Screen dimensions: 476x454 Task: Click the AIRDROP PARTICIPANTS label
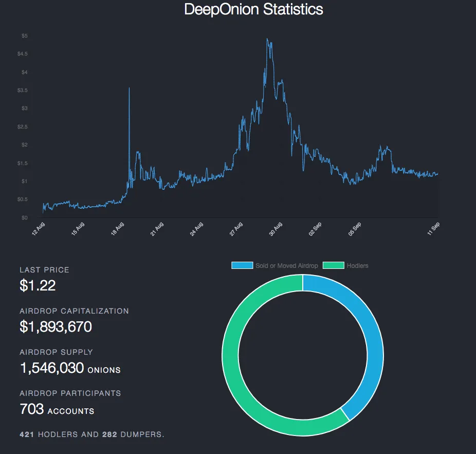tap(70, 393)
